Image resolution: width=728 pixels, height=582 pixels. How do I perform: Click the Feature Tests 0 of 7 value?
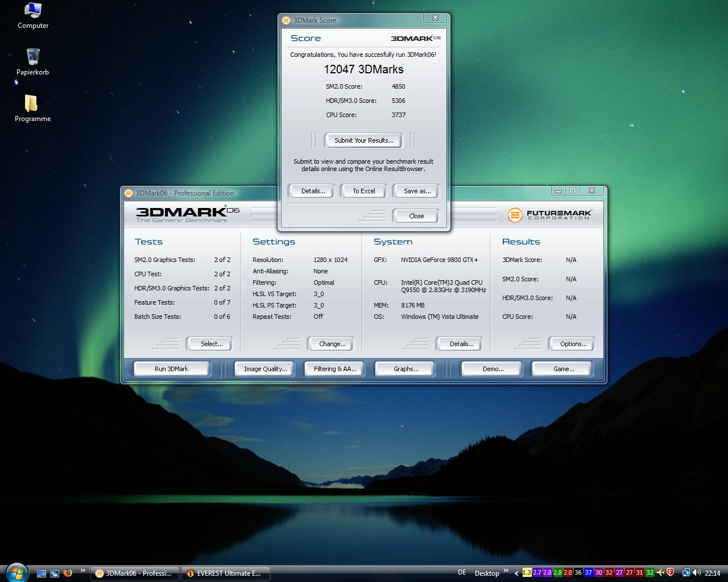pyautogui.click(x=222, y=302)
